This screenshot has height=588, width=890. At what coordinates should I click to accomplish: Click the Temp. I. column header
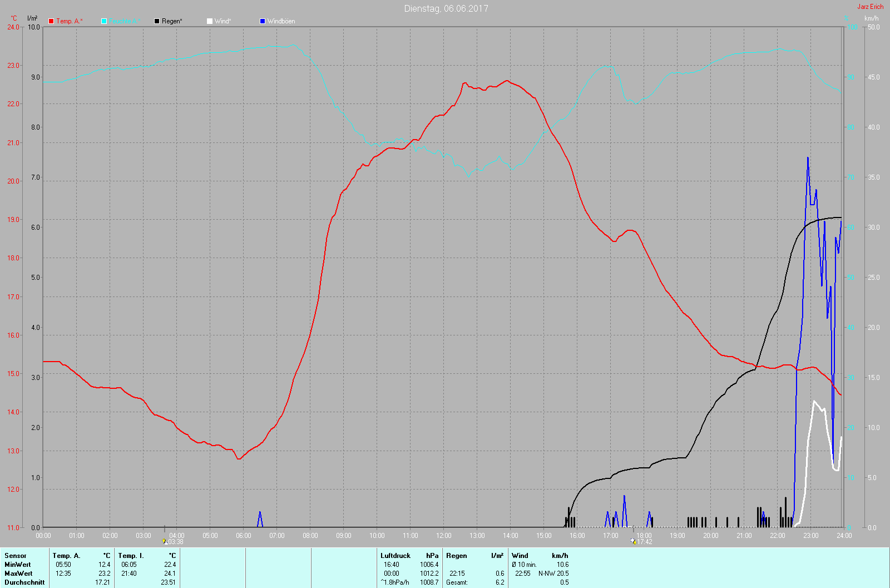pyautogui.click(x=131, y=556)
